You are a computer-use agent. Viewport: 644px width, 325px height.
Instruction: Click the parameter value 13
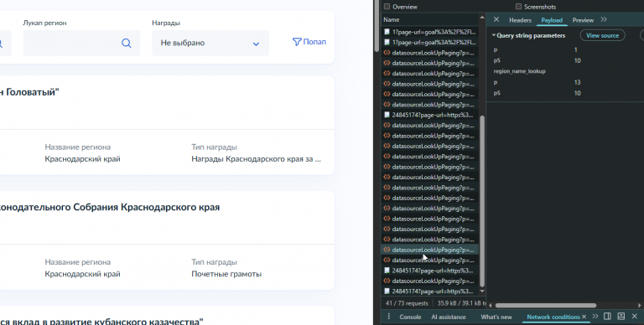[x=577, y=82]
